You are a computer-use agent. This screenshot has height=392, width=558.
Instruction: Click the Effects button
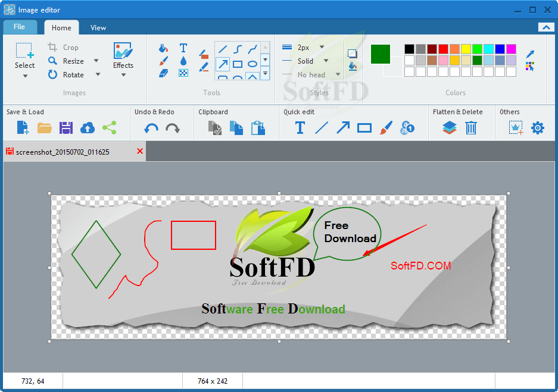coord(123,56)
